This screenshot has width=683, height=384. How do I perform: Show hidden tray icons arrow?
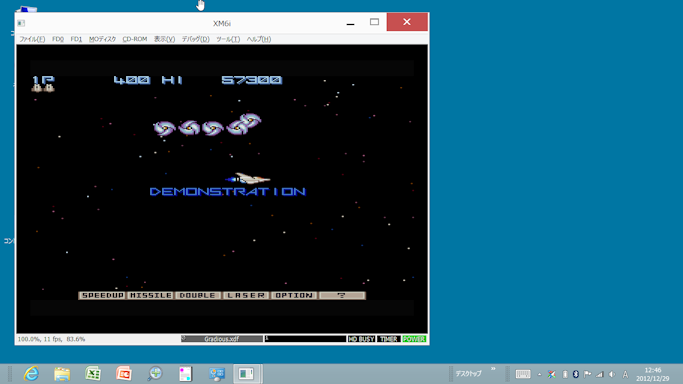tap(539, 374)
